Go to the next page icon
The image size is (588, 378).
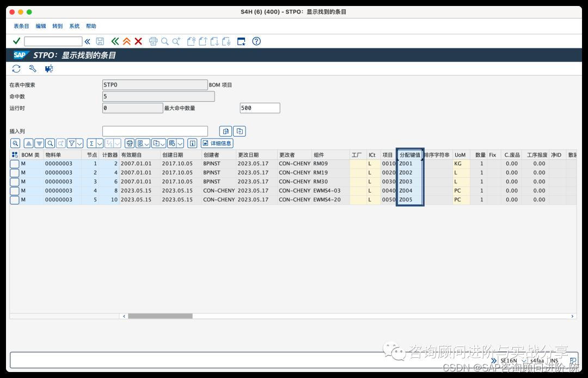point(215,41)
